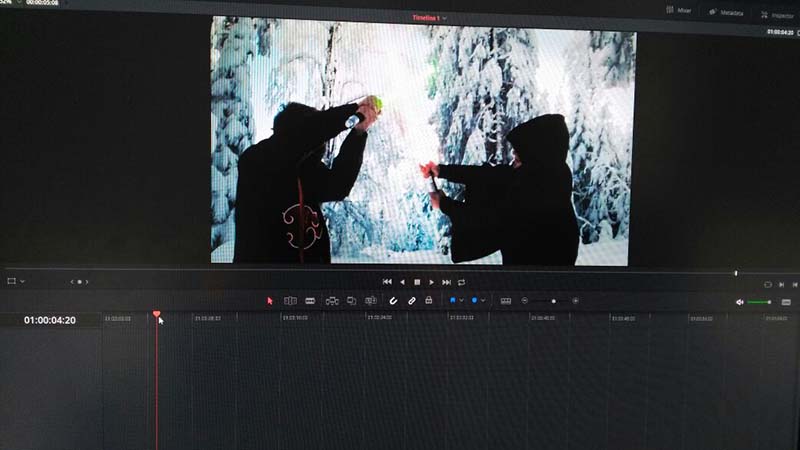The height and width of the screenshot is (450, 800).
Task: Open the marker color dropdown arrow
Action: click(x=483, y=301)
